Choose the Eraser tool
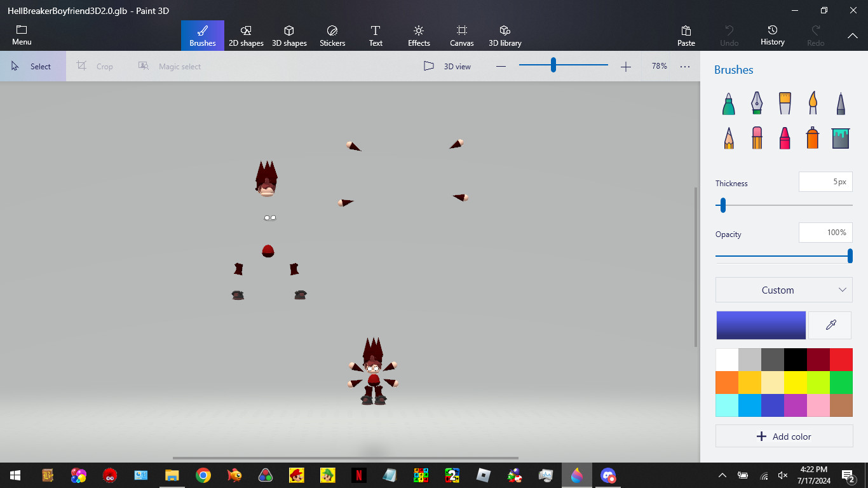The height and width of the screenshot is (488, 868). (x=756, y=138)
